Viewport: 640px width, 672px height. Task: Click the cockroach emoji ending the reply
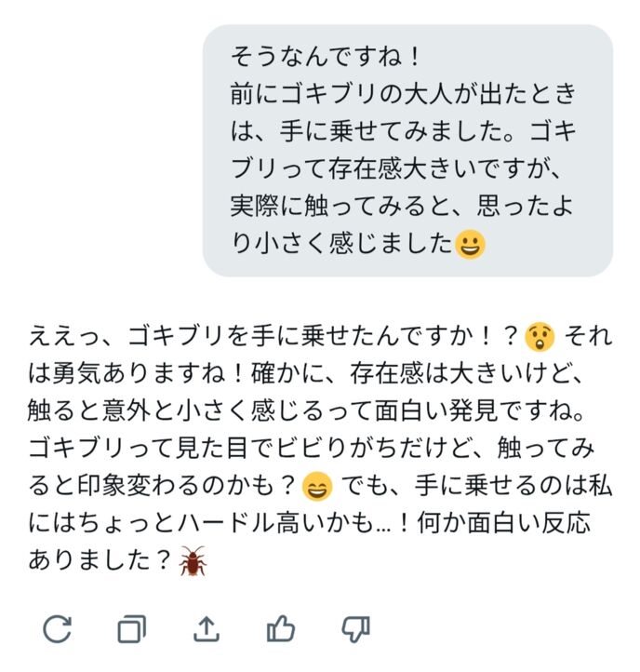[x=193, y=561]
